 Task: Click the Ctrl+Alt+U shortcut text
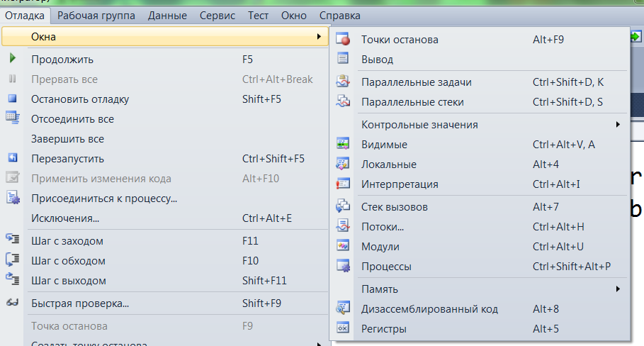[558, 247]
